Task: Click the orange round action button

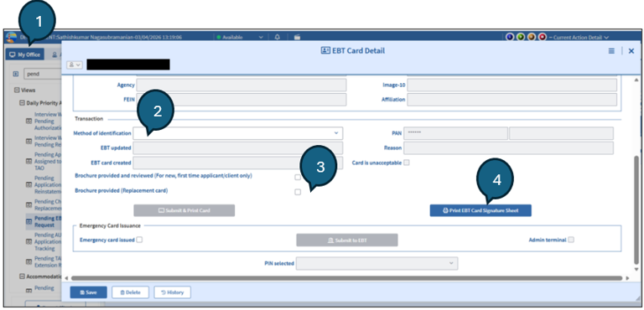Action: 532,38
